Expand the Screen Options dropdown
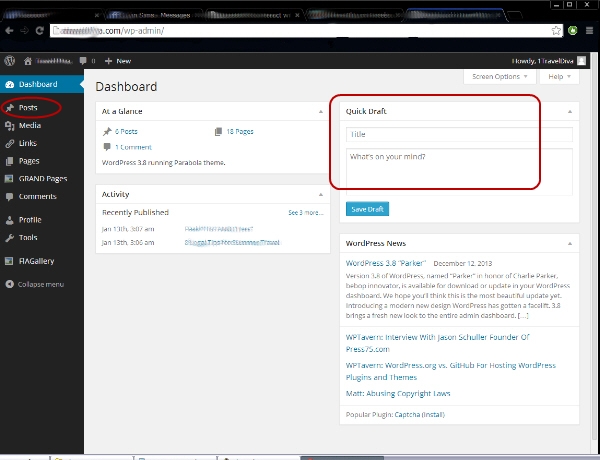 tap(499, 77)
